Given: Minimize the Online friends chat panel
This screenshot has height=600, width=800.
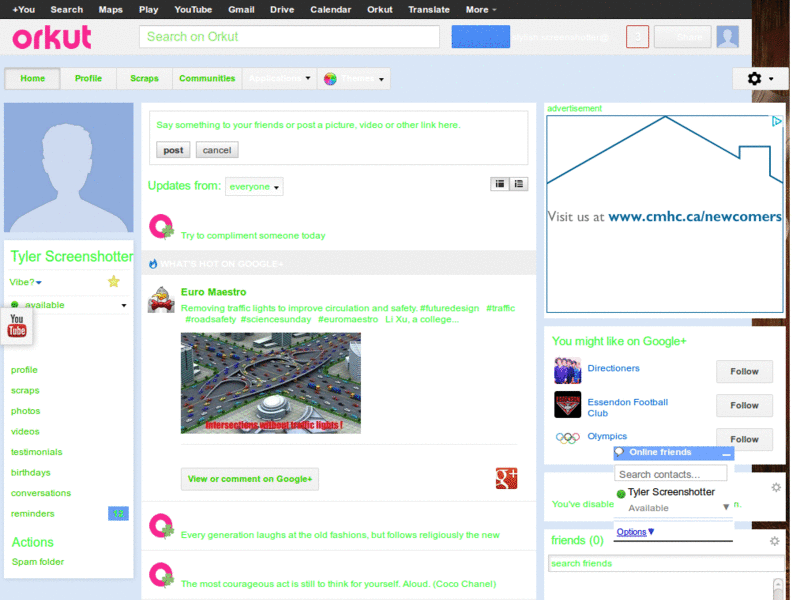Looking at the screenshot, I should coord(727,454).
